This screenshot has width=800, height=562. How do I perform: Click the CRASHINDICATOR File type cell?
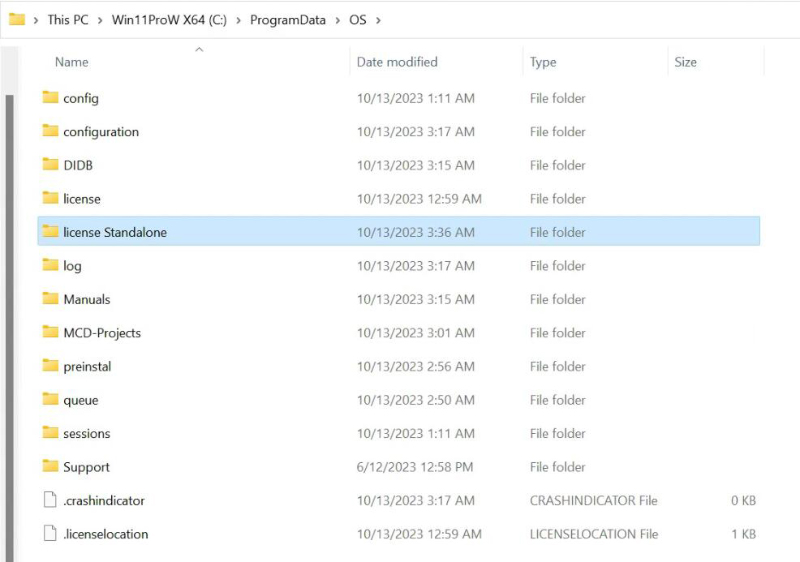pos(593,501)
